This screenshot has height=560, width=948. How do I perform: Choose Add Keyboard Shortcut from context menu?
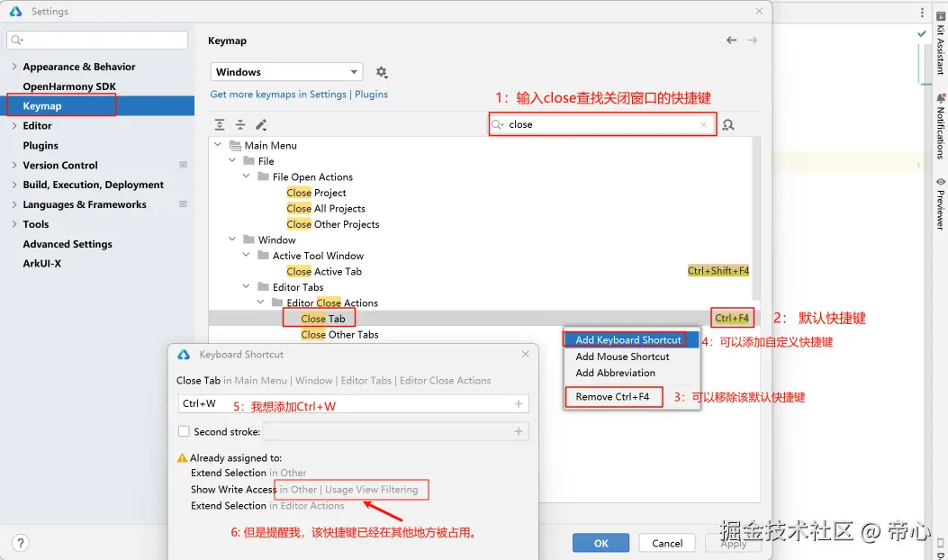(631, 339)
